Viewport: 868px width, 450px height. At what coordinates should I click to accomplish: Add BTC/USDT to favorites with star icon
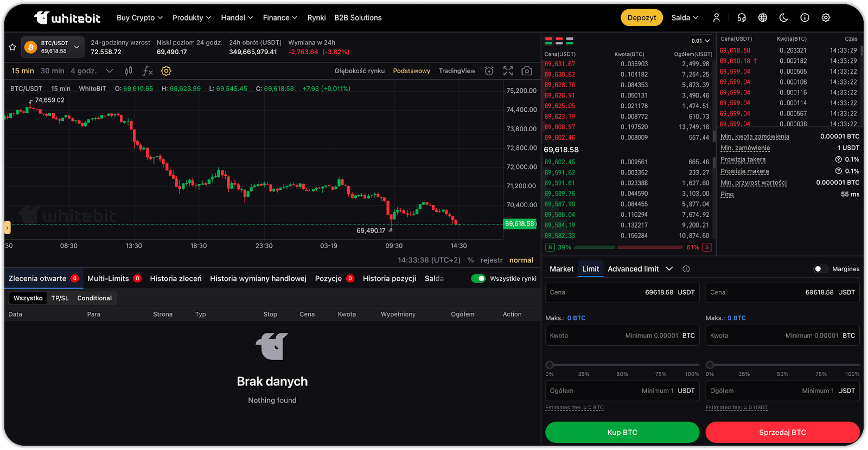[12, 47]
